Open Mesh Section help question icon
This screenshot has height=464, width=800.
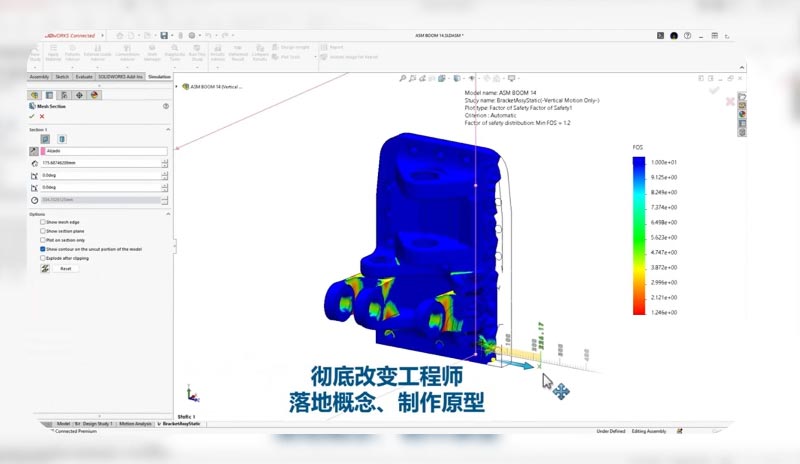(x=166, y=106)
